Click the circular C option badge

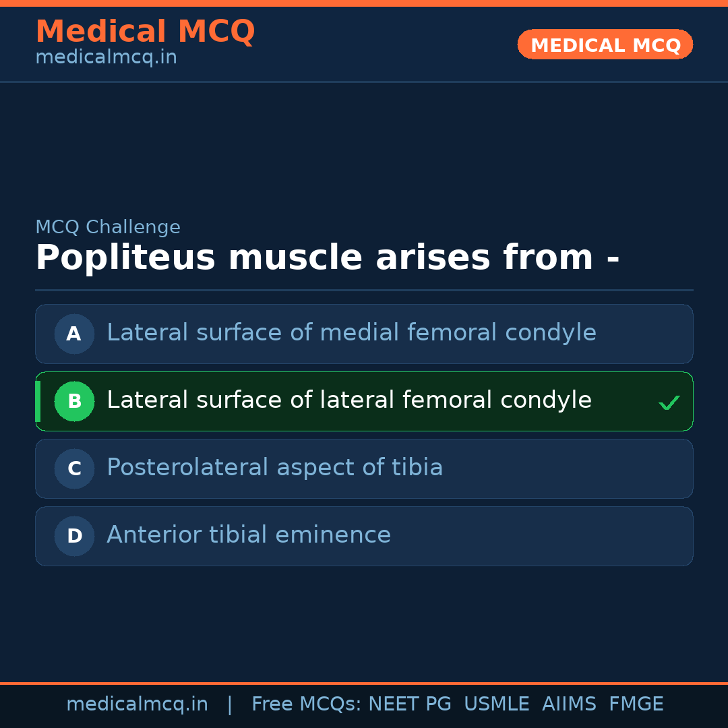coord(74,468)
